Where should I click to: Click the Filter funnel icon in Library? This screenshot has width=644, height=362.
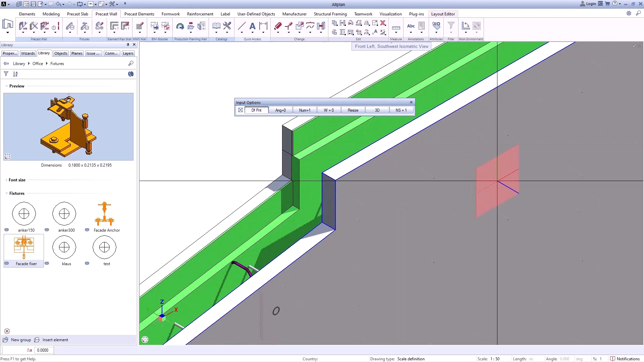[6, 74]
